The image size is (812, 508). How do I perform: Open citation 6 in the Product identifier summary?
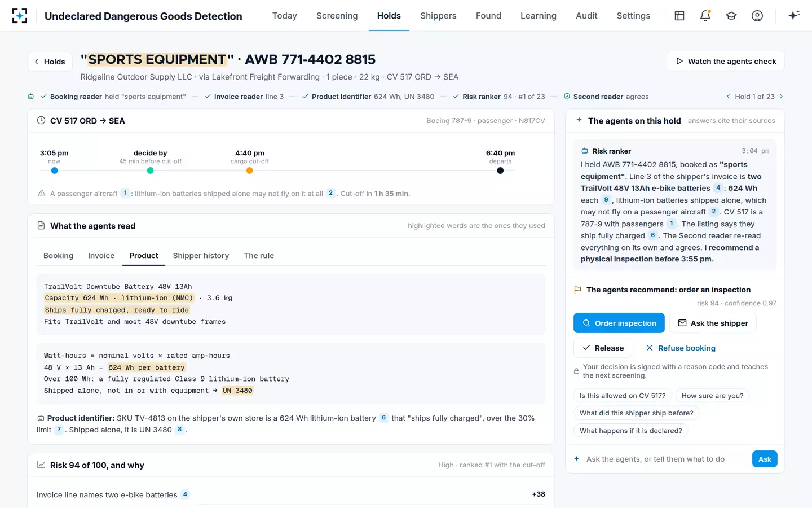pyautogui.click(x=383, y=418)
